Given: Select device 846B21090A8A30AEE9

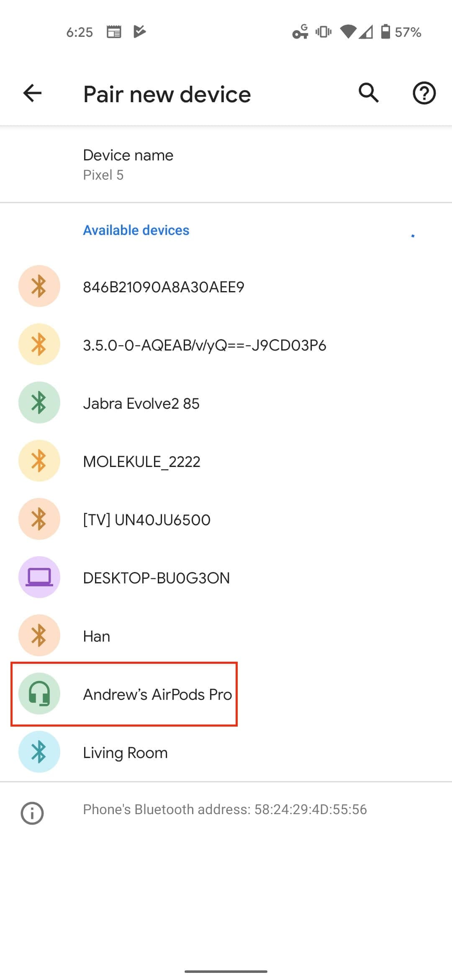Looking at the screenshot, I should (226, 286).
